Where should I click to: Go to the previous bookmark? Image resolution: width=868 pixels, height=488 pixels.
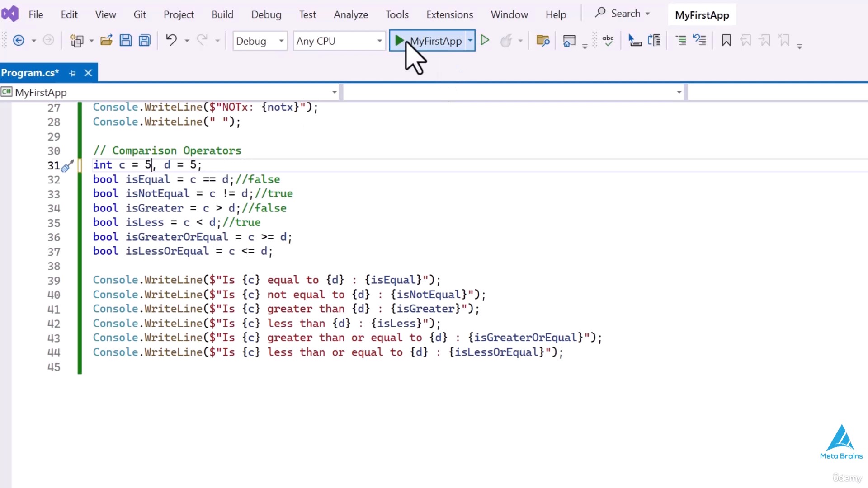745,41
